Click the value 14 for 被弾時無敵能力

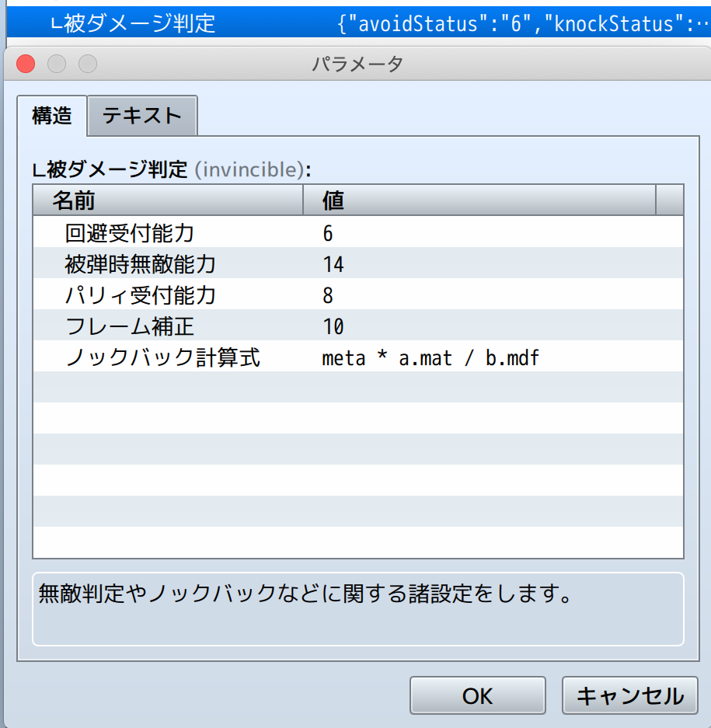tap(333, 264)
